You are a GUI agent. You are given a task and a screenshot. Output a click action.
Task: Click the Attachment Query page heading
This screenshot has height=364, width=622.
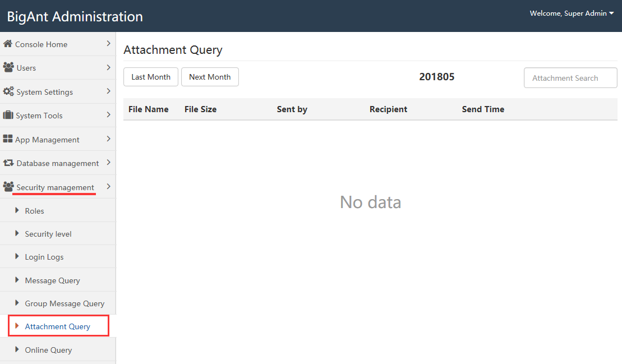(x=173, y=50)
